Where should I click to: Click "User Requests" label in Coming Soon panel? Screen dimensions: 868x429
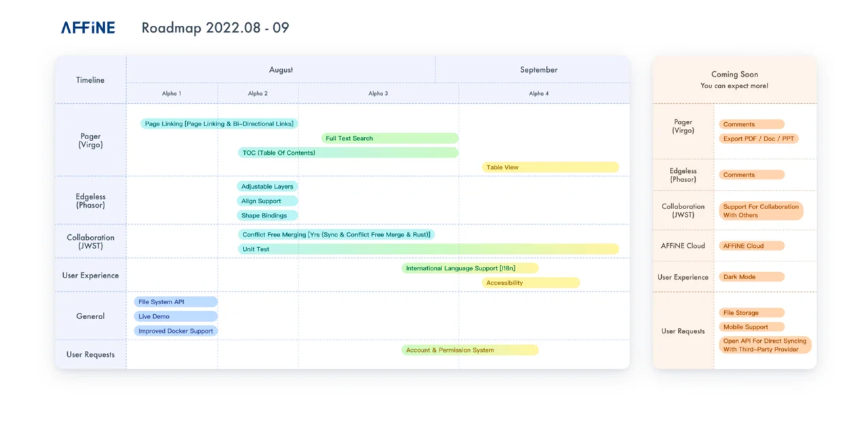coord(683,331)
